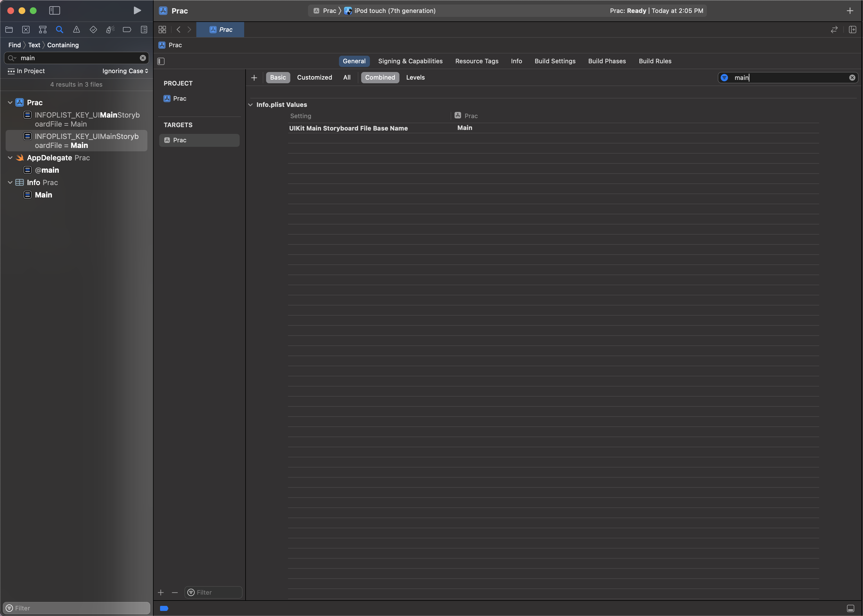This screenshot has width=863, height=616.
Task: Open the Project navigator folder icon
Action: click(9, 30)
